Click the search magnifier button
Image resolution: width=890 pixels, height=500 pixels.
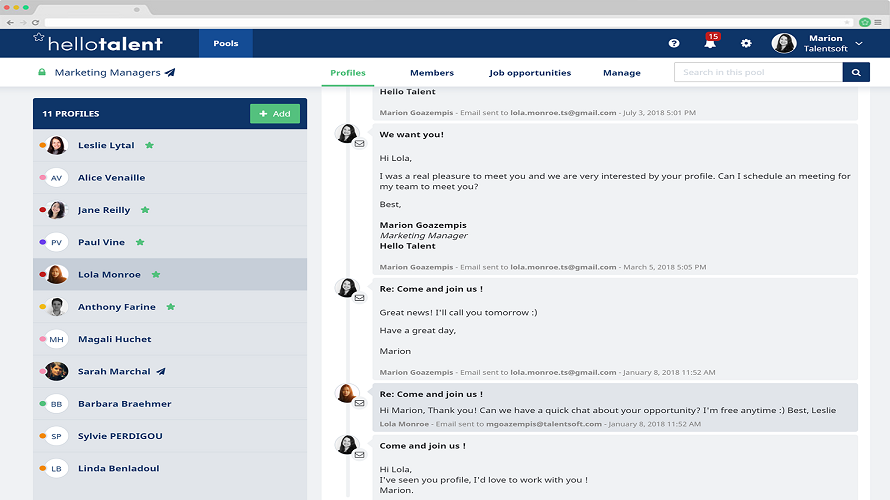pyautogui.click(x=856, y=72)
